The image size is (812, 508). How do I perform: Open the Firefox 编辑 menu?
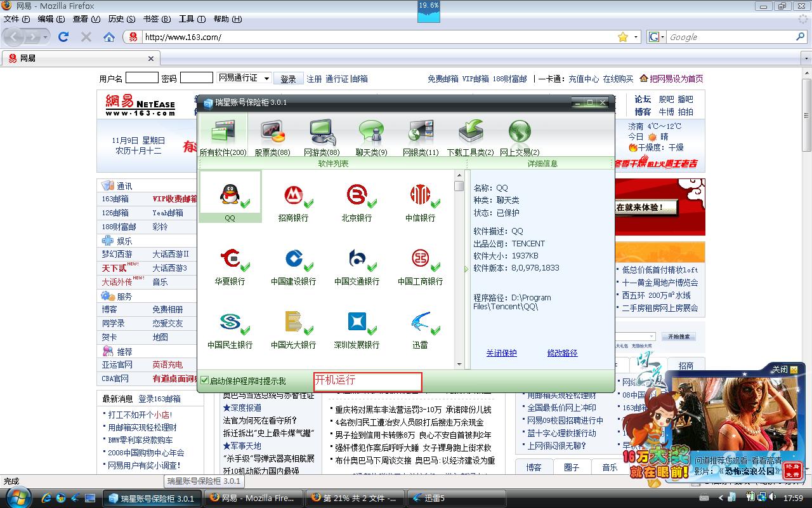tap(50, 19)
